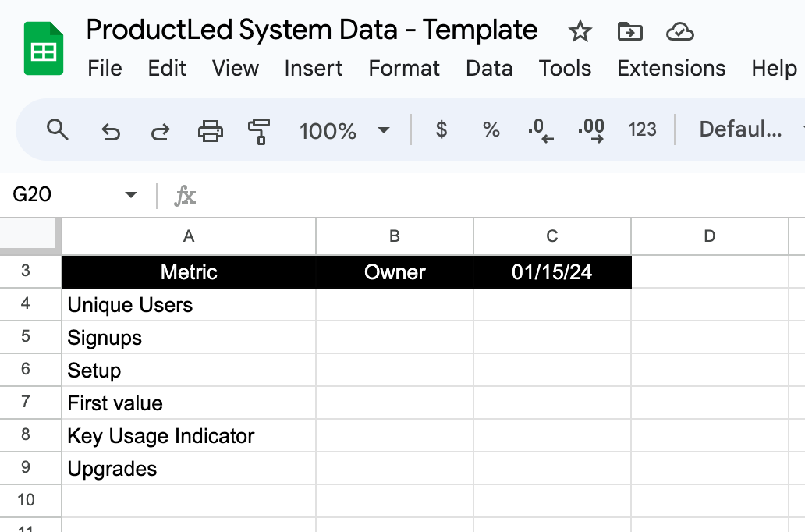Decrease decimal places

[x=541, y=130]
